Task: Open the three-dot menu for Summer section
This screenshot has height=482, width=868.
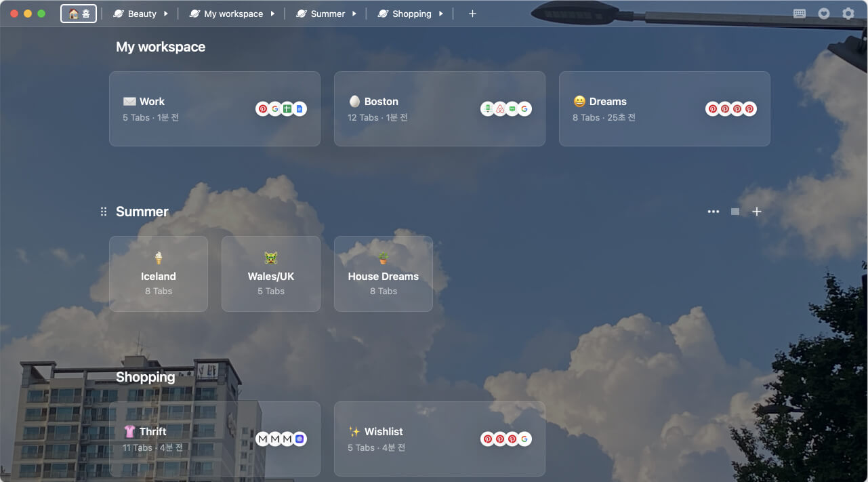Action: [714, 212]
